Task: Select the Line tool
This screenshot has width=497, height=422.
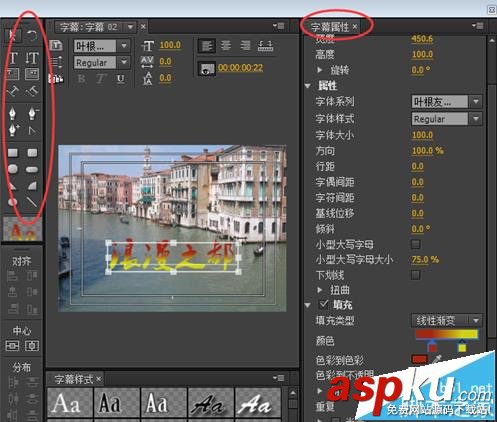Action: coord(32,202)
